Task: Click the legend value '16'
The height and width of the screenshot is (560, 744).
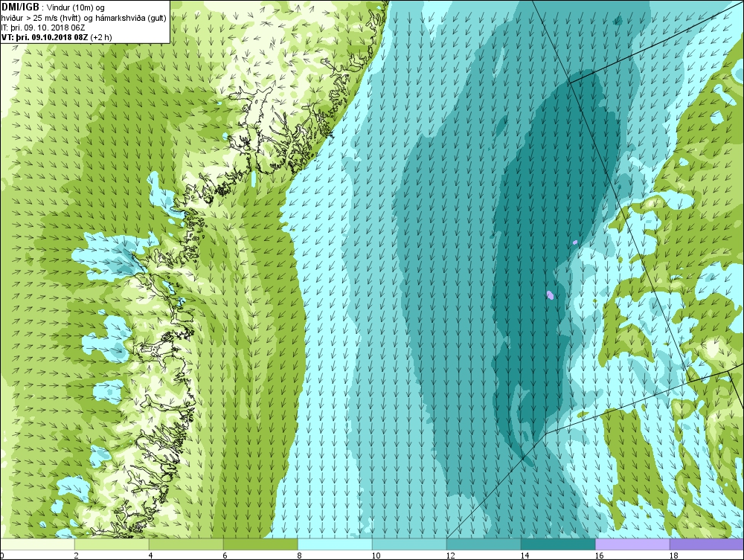Action: pyautogui.click(x=599, y=556)
